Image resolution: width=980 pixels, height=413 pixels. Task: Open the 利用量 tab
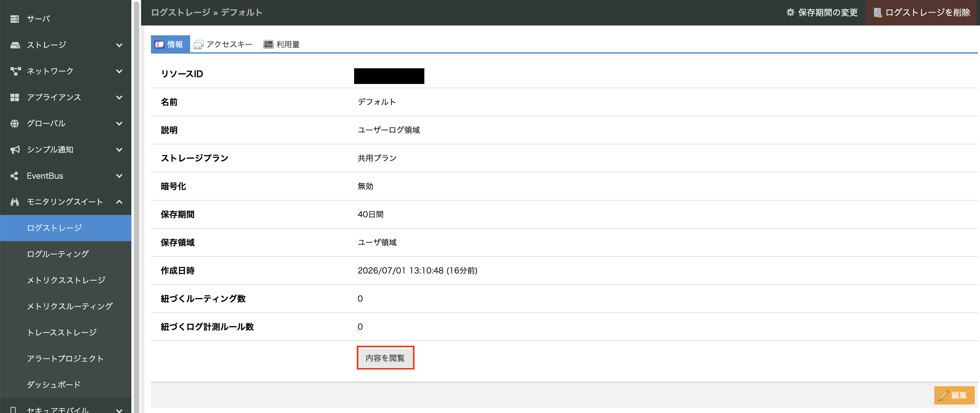point(282,44)
